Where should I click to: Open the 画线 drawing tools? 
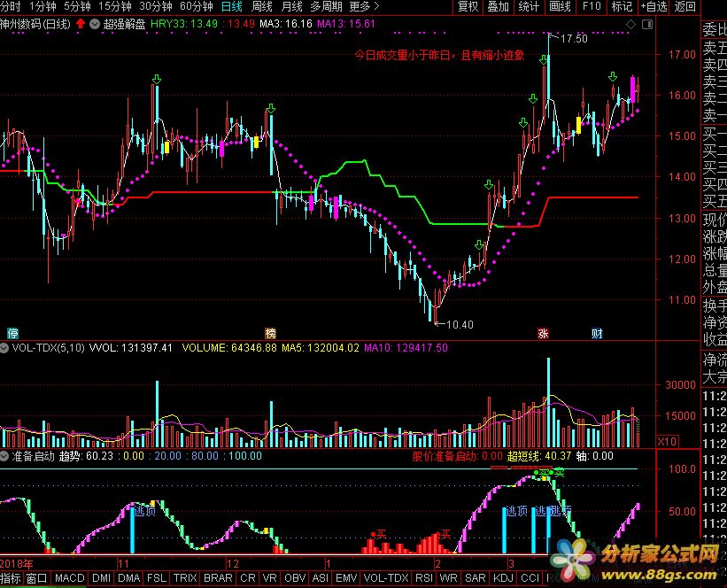(x=560, y=6)
